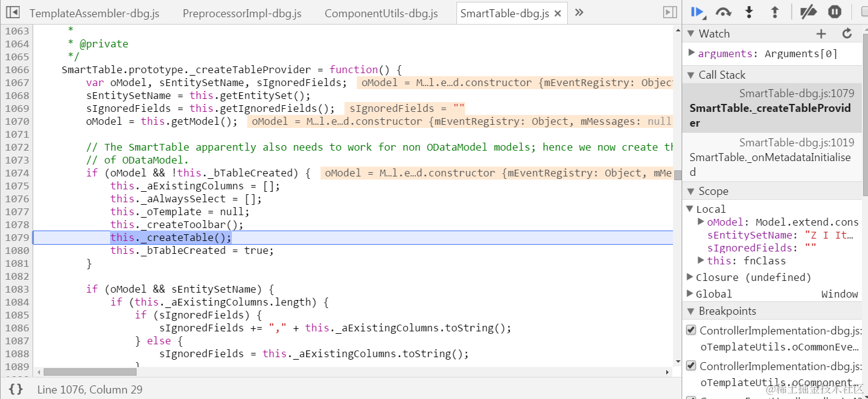Close the SmartTable-dbg.js tab
The width and height of the screenshot is (868, 399).
557,14
